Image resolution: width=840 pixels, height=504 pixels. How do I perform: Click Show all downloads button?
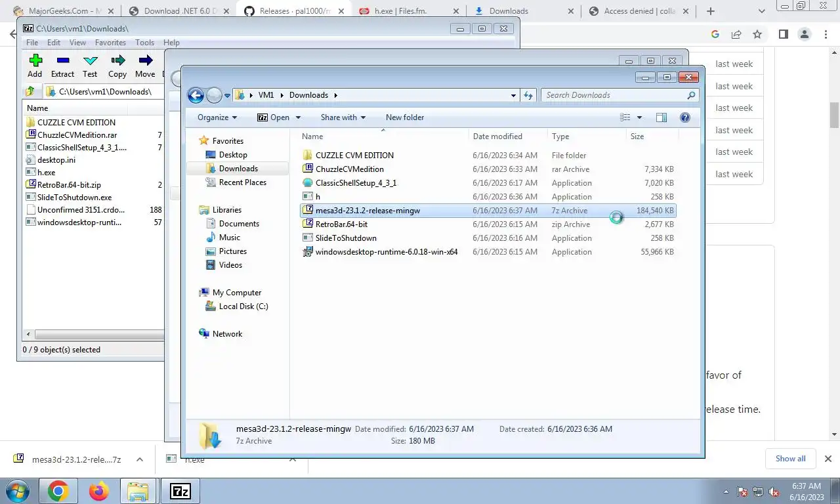(790, 459)
